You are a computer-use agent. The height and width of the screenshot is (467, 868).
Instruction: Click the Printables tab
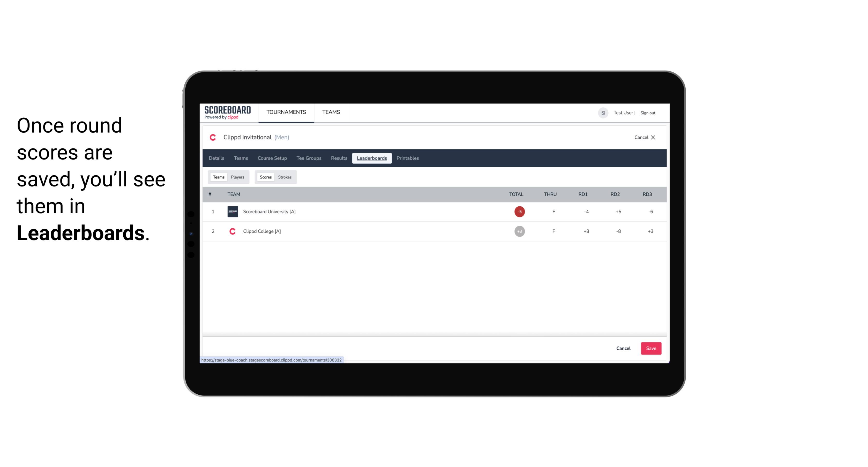click(408, 158)
